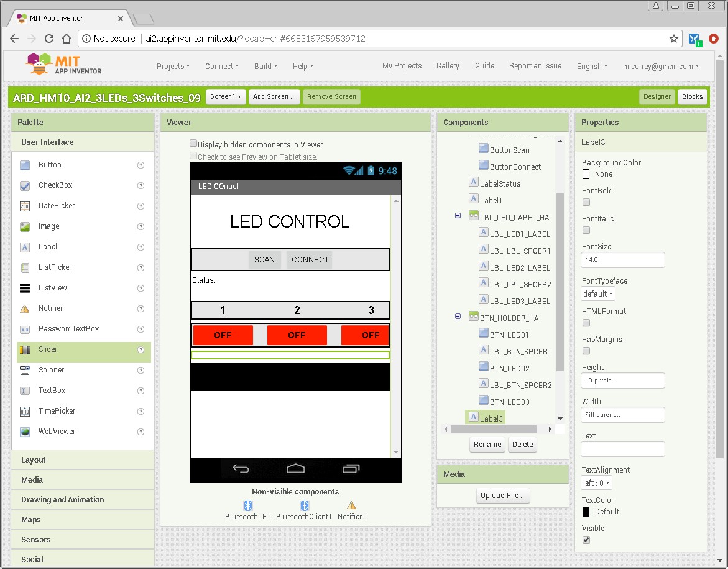Click the BluetoothLE1 non-visible component icon

click(x=247, y=506)
